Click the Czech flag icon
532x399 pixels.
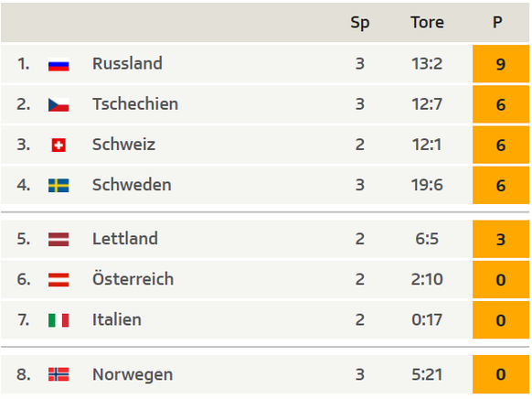(59, 104)
